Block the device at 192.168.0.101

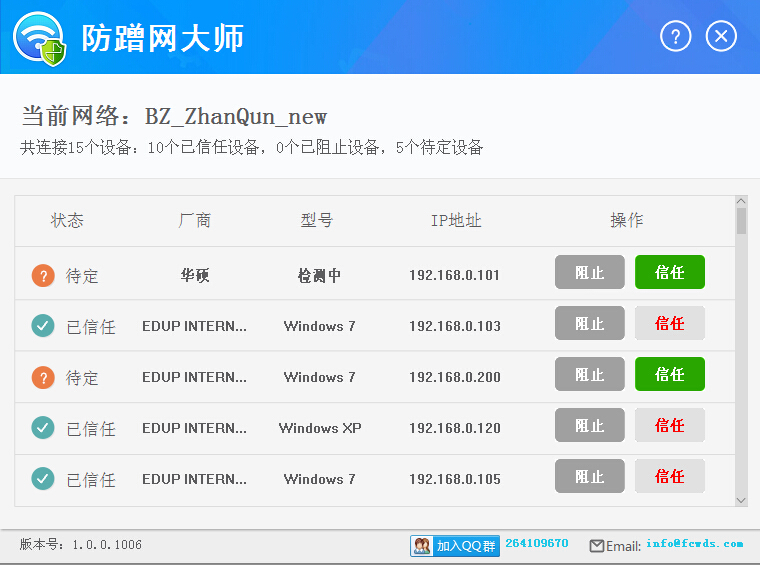tap(589, 272)
